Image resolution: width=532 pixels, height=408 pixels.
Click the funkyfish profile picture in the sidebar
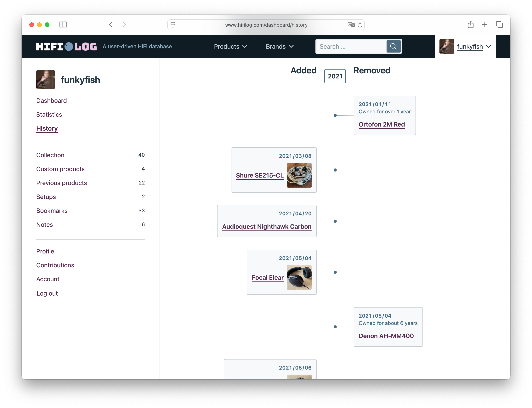click(x=45, y=80)
